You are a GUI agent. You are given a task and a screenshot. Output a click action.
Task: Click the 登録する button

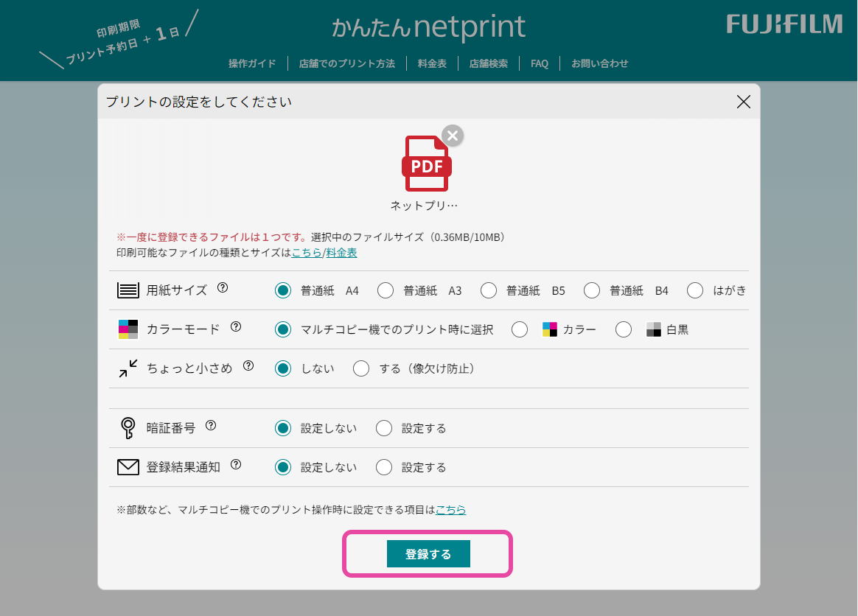(x=428, y=553)
